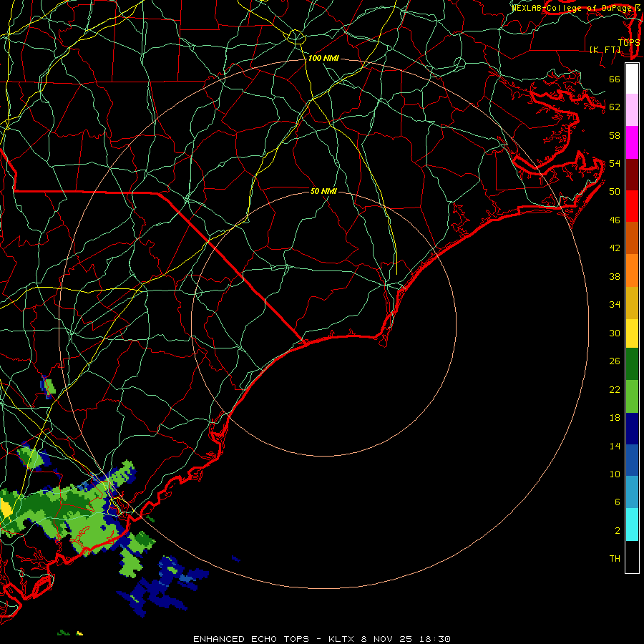Click the 26 value on the scale
Image resolution: width=644 pixels, height=644 pixels.
(x=615, y=361)
